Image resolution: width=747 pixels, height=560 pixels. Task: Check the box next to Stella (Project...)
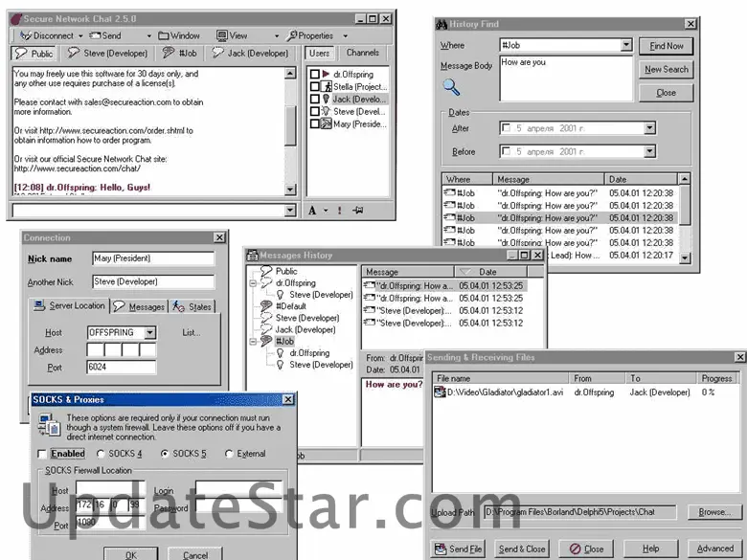[x=314, y=87]
